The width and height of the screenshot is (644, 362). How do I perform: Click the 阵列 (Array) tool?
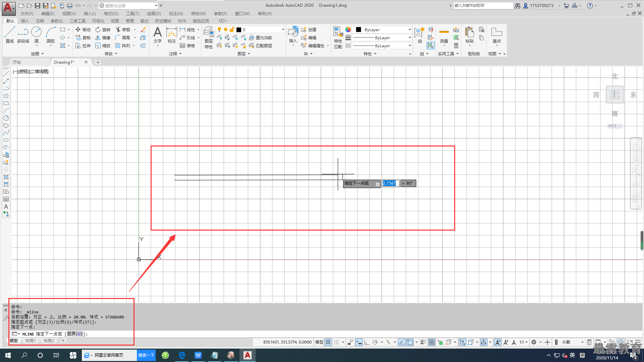tap(123, 46)
